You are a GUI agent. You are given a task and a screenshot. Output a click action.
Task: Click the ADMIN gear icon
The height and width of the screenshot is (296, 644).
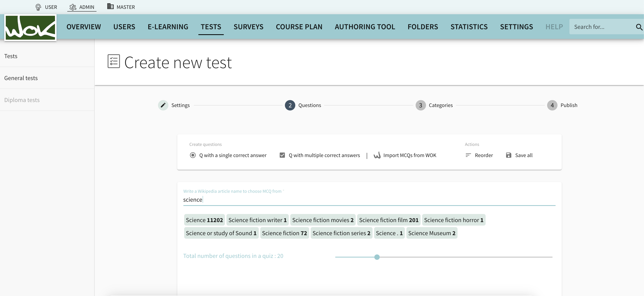pyautogui.click(x=73, y=7)
